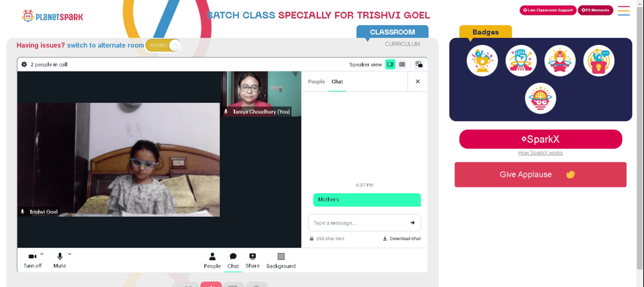Click the Badges label tab

coord(486,32)
